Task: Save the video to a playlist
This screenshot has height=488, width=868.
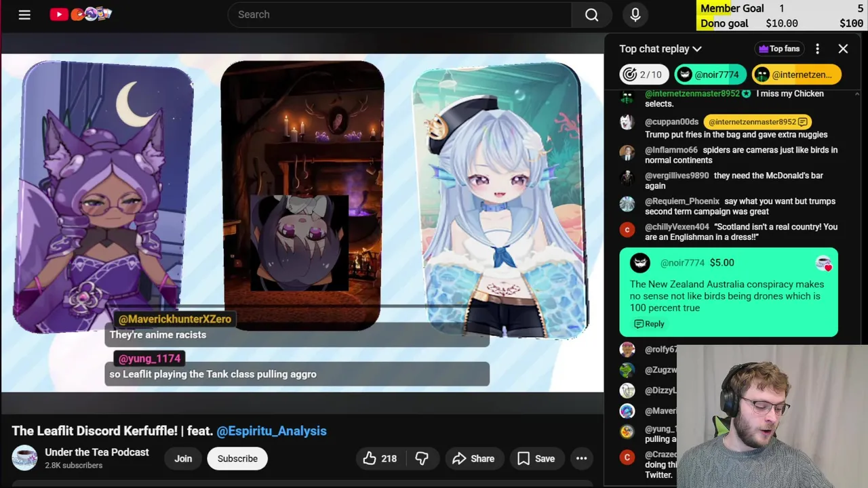Action: click(x=536, y=459)
